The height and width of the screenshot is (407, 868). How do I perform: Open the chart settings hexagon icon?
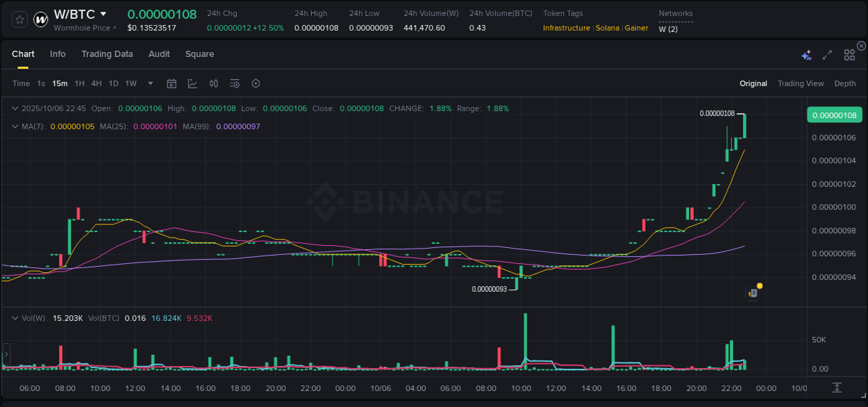256,83
